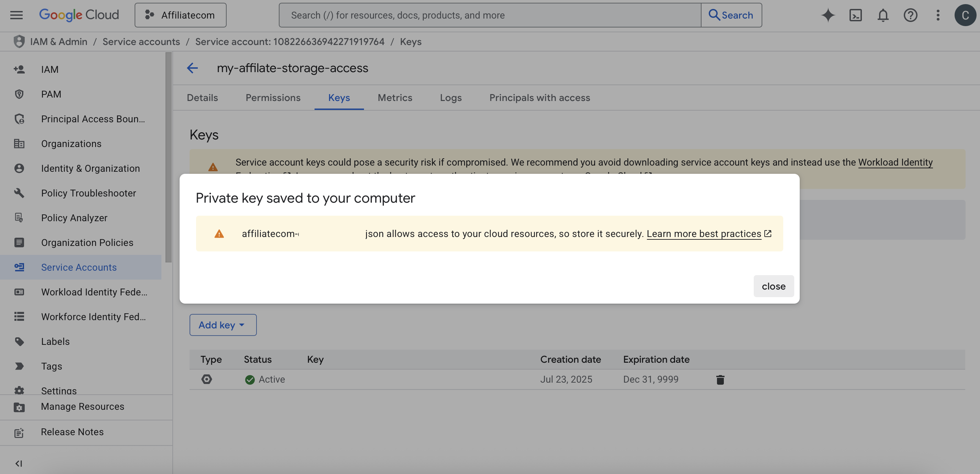Image resolution: width=980 pixels, height=474 pixels.
Task: Select Service Accounts in the sidebar
Action: point(81,268)
